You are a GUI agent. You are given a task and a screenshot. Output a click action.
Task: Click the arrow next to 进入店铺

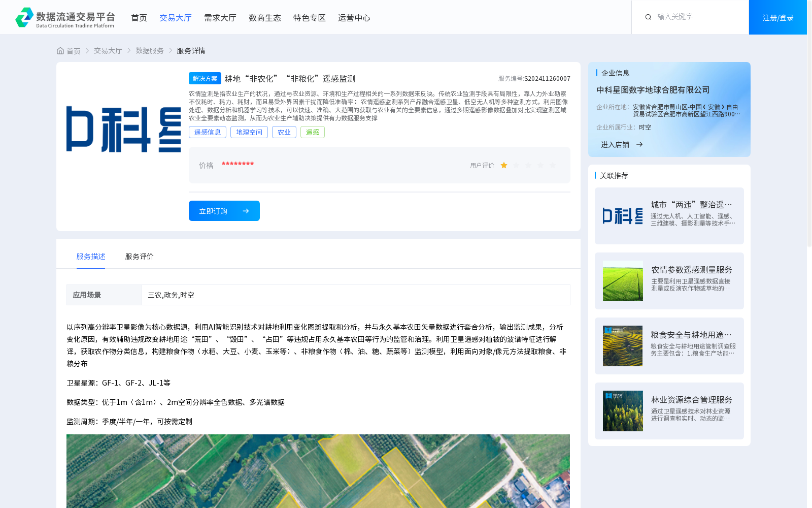(x=639, y=144)
